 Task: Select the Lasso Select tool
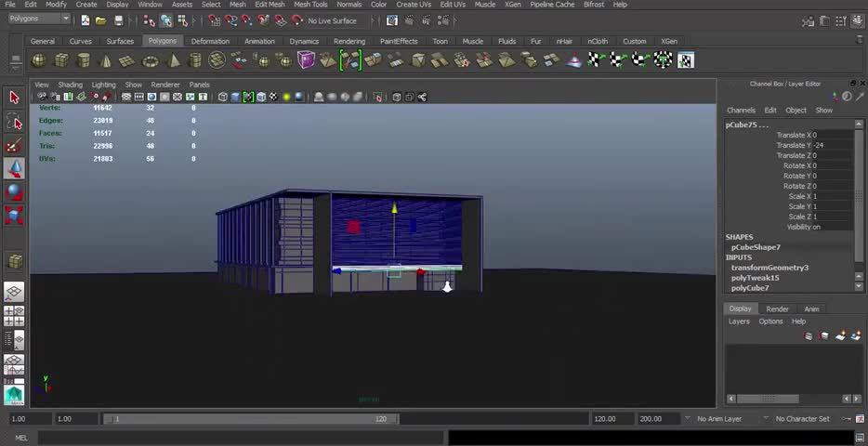click(14, 123)
